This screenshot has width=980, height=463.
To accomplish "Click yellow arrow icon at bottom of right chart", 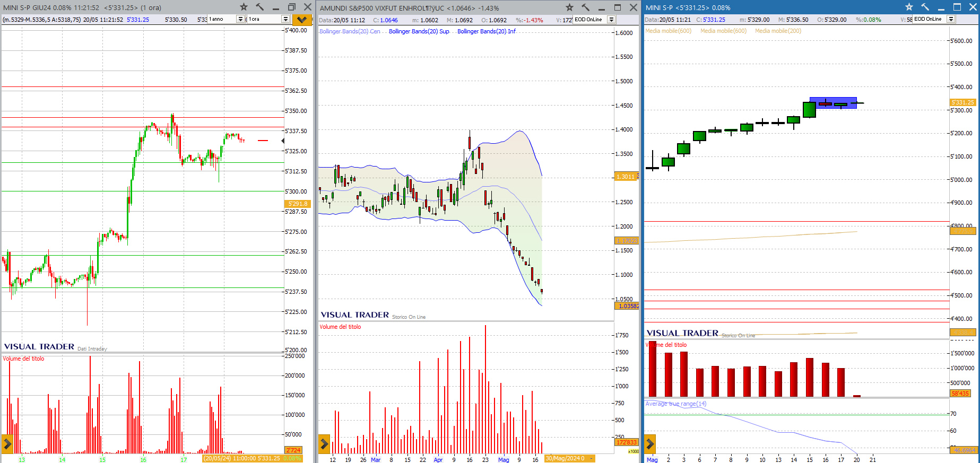I will (649, 443).
